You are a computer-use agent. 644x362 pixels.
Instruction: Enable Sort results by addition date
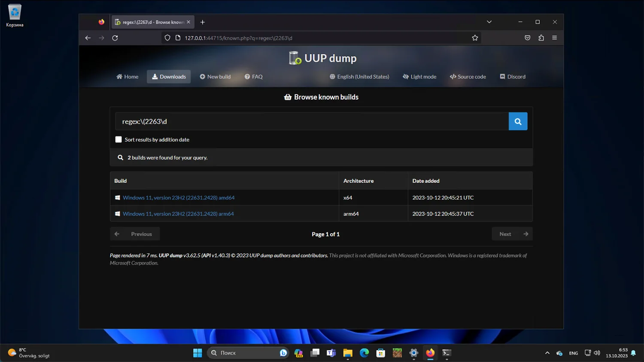(118, 139)
